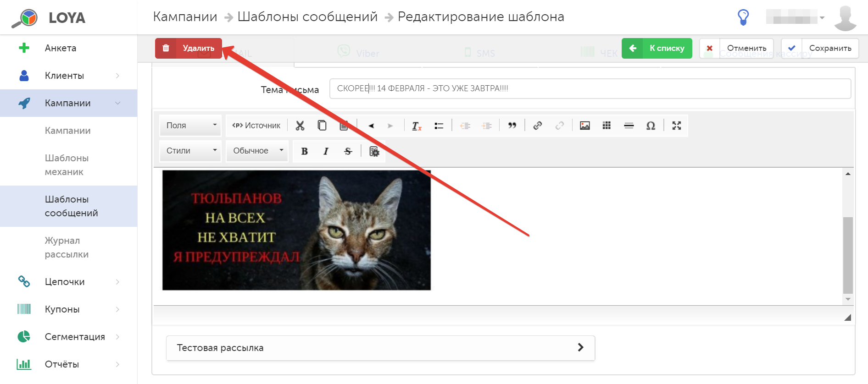Image resolution: width=868 pixels, height=384 pixels.
Task: Click the Remove Format (Tx) icon
Action: 417,126
